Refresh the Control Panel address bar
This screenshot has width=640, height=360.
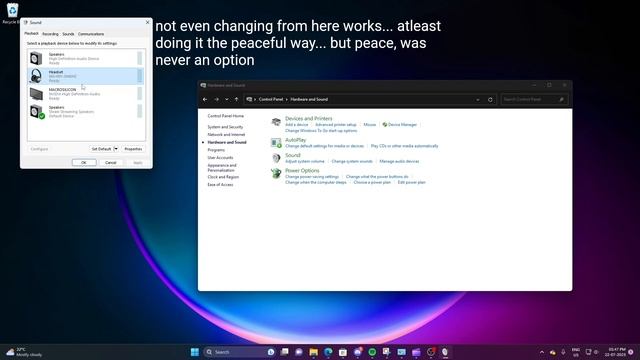[x=490, y=100]
